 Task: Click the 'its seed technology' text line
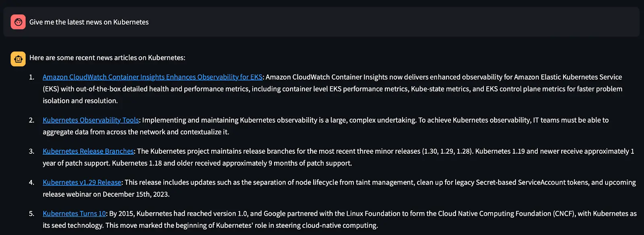[x=211, y=225]
